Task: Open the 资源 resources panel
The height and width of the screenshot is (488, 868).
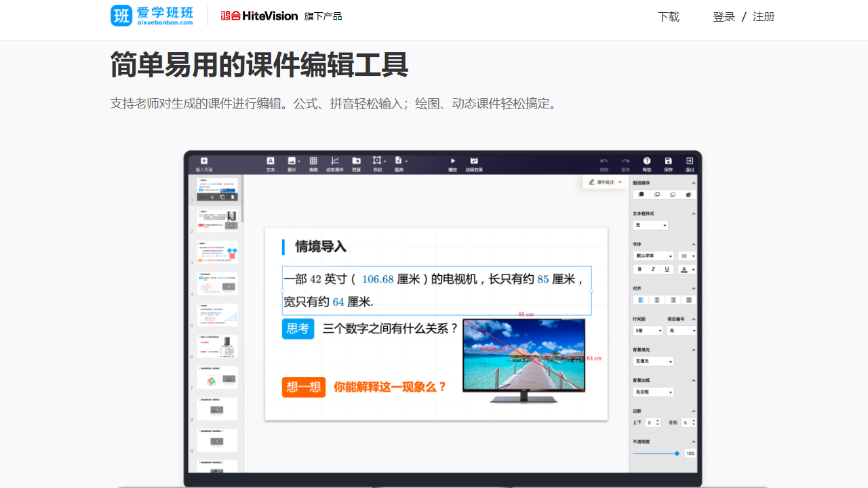Action: click(x=357, y=163)
